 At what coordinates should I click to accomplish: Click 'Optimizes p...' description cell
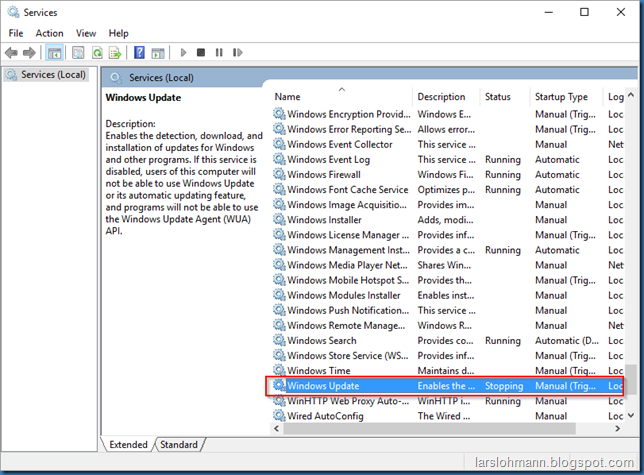[446, 190]
